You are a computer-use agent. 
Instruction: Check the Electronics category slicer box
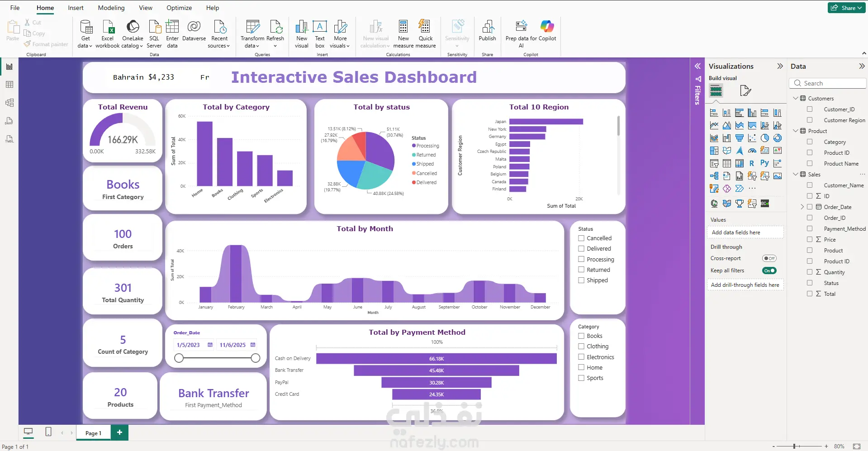click(581, 357)
